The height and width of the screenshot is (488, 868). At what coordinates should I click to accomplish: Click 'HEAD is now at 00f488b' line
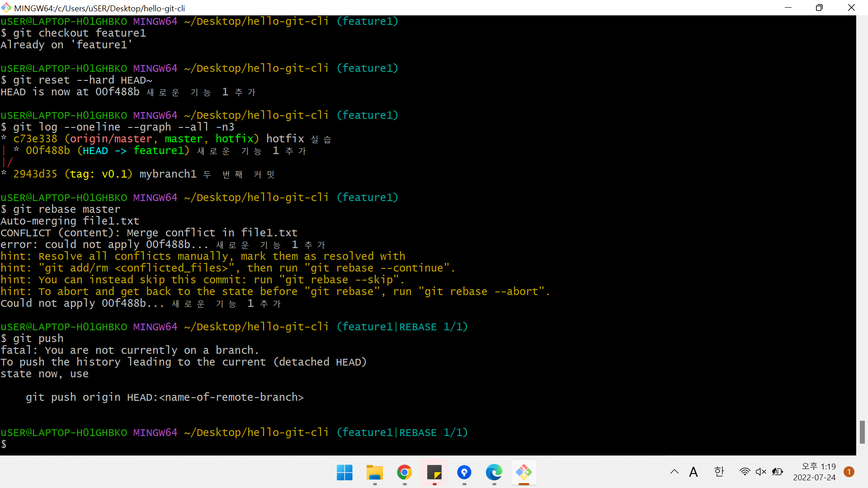pyautogui.click(x=128, y=92)
